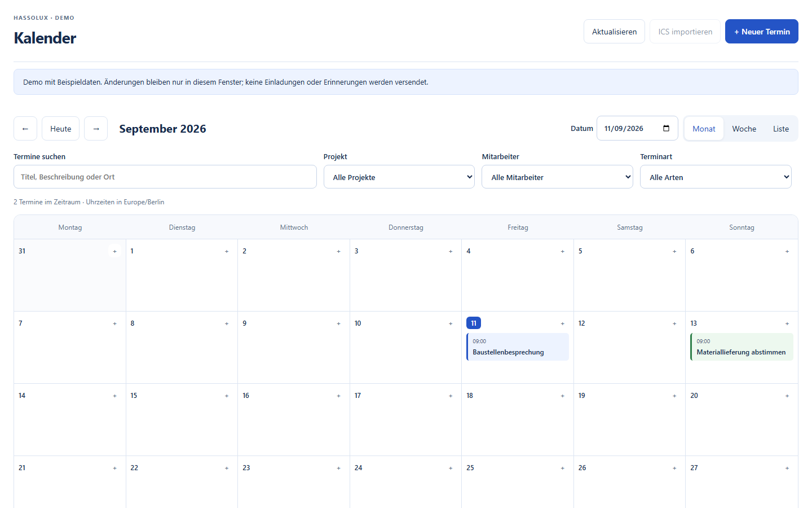Image resolution: width=812 pixels, height=508 pixels.
Task: Add appointment on September 9 plus icon
Action: point(338,323)
